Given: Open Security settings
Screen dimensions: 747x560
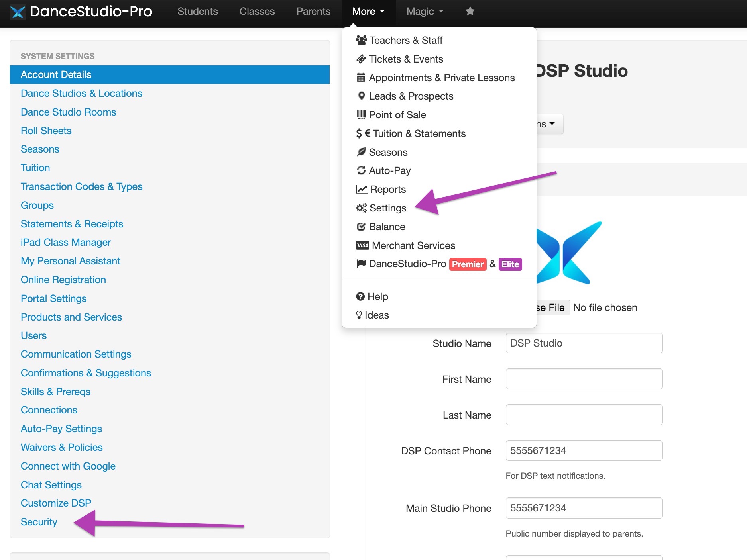Looking at the screenshot, I should coord(39,522).
